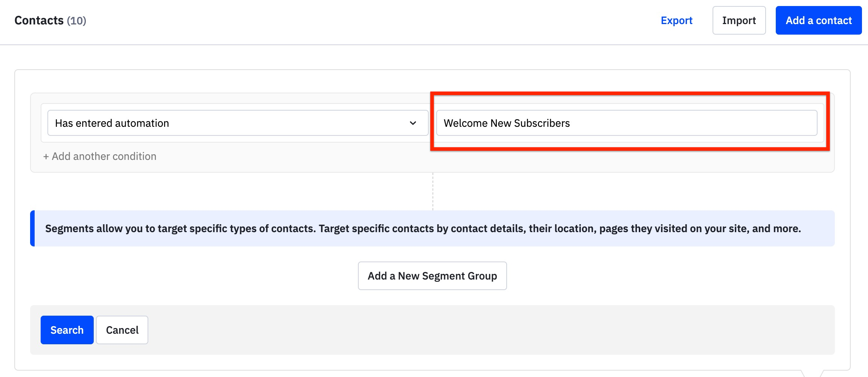
Task: Open the 'Has entered automation' dropdown
Action: click(x=238, y=123)
